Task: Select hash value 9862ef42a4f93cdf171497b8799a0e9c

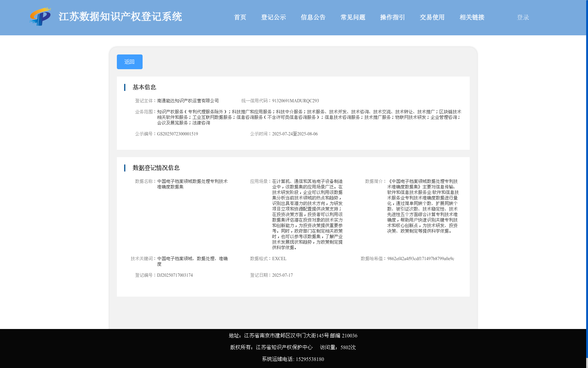Action: pyautogui.click(x=421, y=259)
